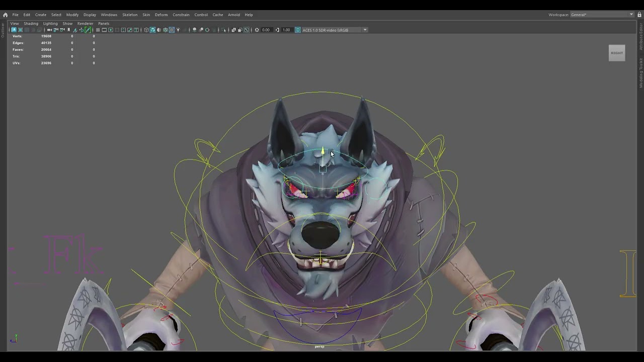Click the Select Camera icon
Viewport: 644px width, 362px height.
49,30
